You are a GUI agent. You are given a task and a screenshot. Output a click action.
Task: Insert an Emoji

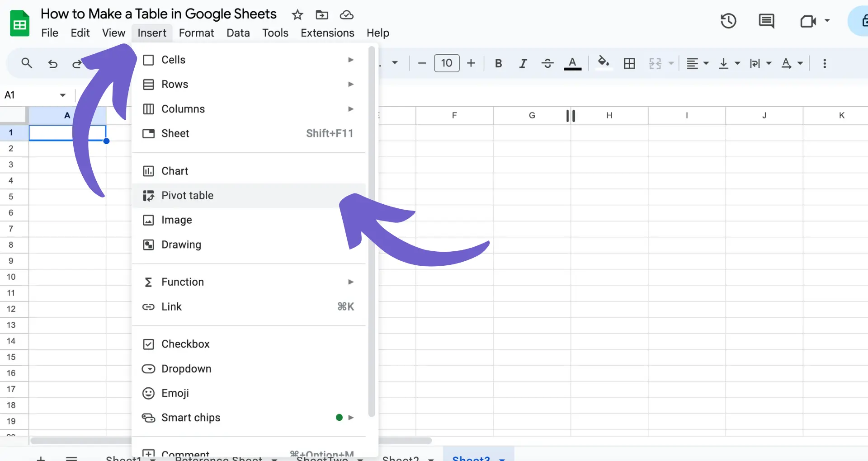[x=249, y=393]
